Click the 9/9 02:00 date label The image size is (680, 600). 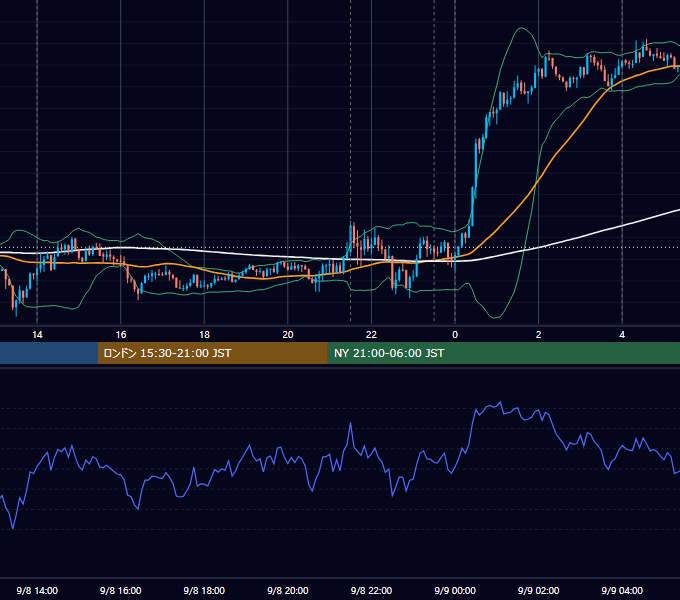coord(539,590)
